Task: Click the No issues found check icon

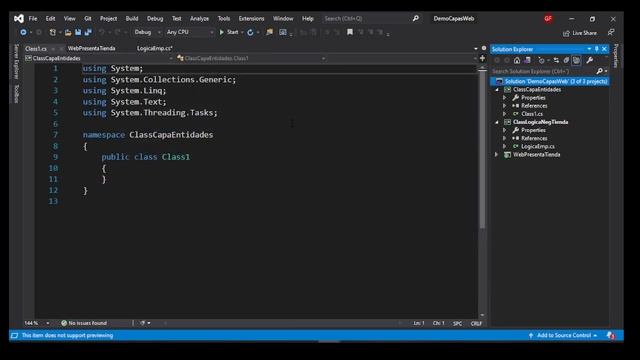Action: (x=64, y=323)
